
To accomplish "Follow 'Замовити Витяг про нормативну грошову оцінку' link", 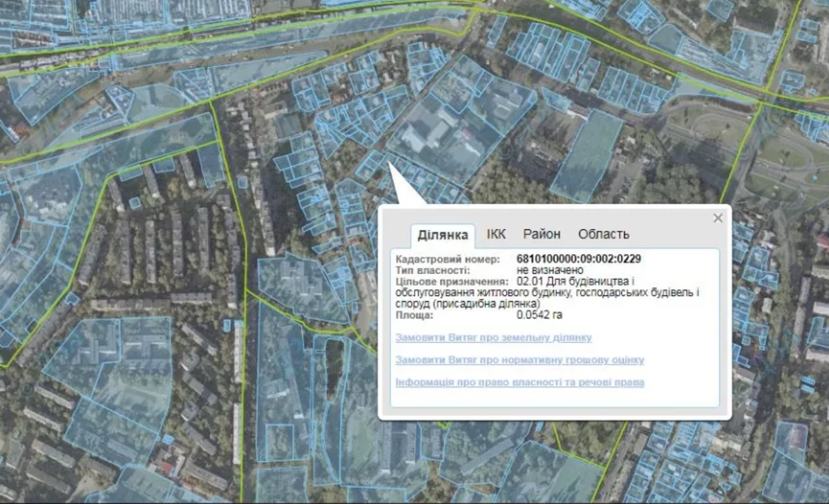I will [x=520, y=360].
